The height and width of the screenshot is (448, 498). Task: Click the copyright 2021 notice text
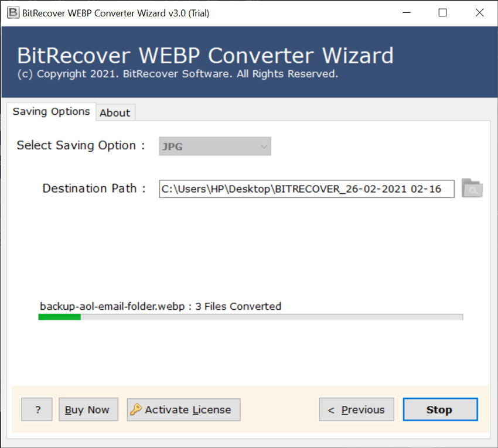point(178,74)
